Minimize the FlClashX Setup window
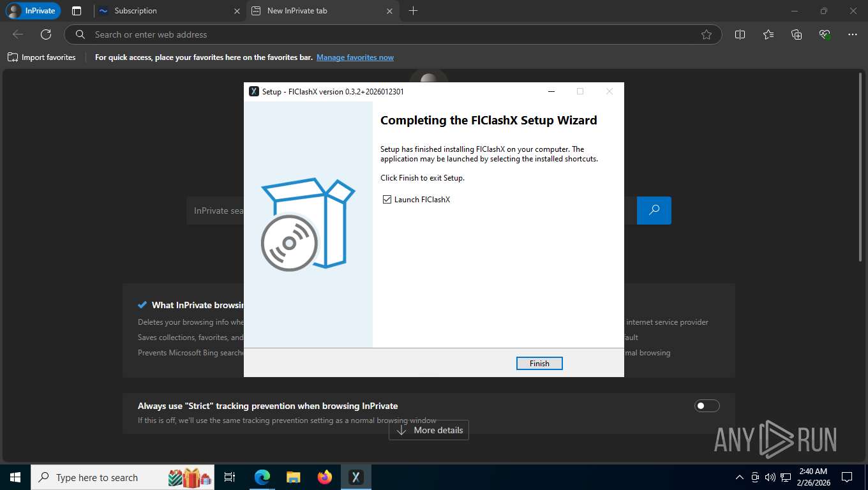Viewport: 868px width, 490px height. 551,91
